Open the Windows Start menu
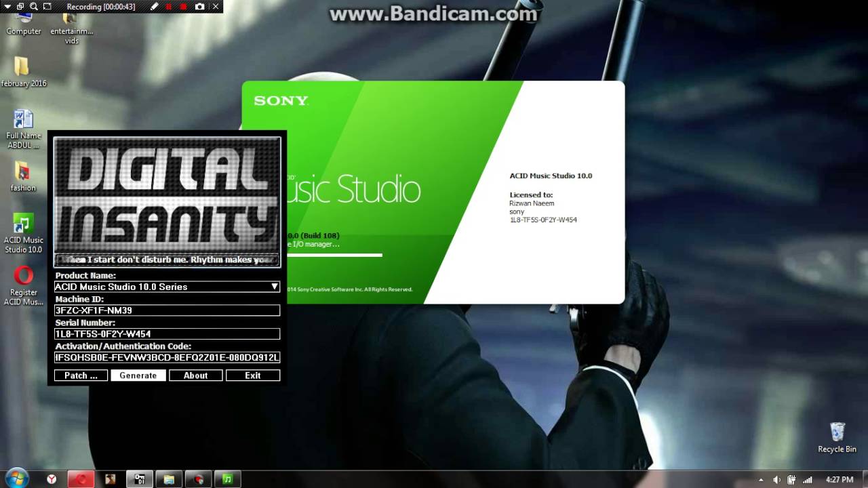Screen dimensions: 868x488 17,479
